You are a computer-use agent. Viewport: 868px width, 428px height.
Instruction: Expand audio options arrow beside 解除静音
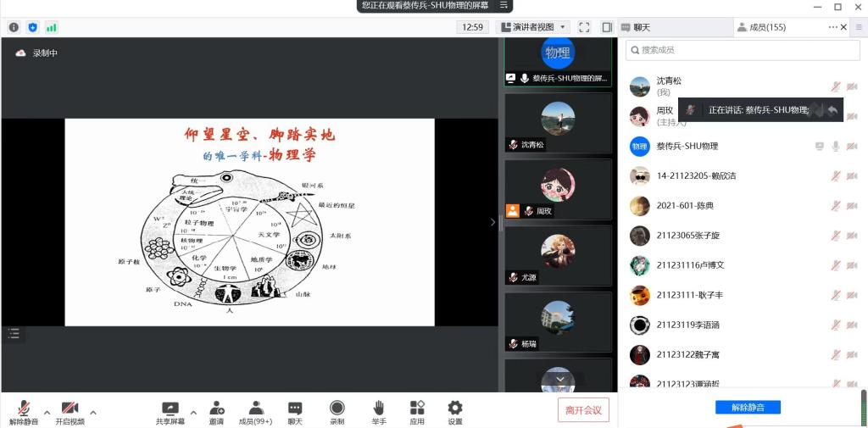(x=47, y=413)
